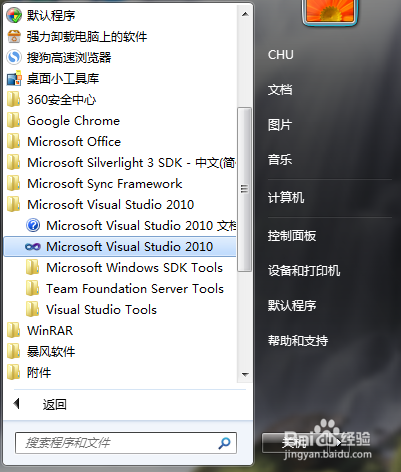Open 计算机 in right pane
This screenshot has width=401, height=472.
coord(286,198)
